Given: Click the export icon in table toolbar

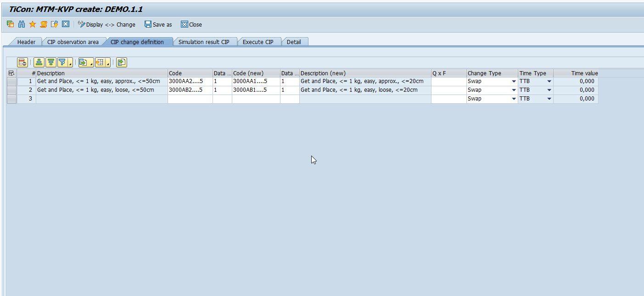Looking at the screenshot, I should click(x=84, y=62).
